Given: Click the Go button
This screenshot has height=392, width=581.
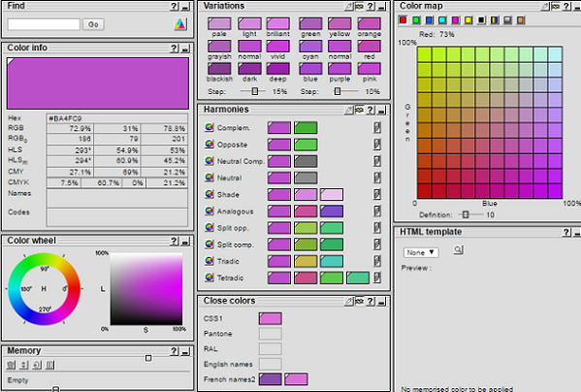Looking at the screenshot, I should click(93, 24).
